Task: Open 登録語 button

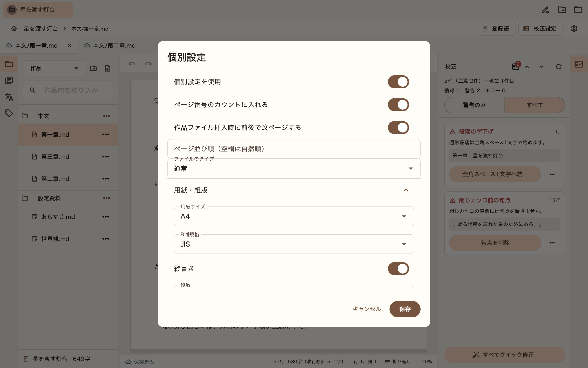Action: tap(496, 29)
